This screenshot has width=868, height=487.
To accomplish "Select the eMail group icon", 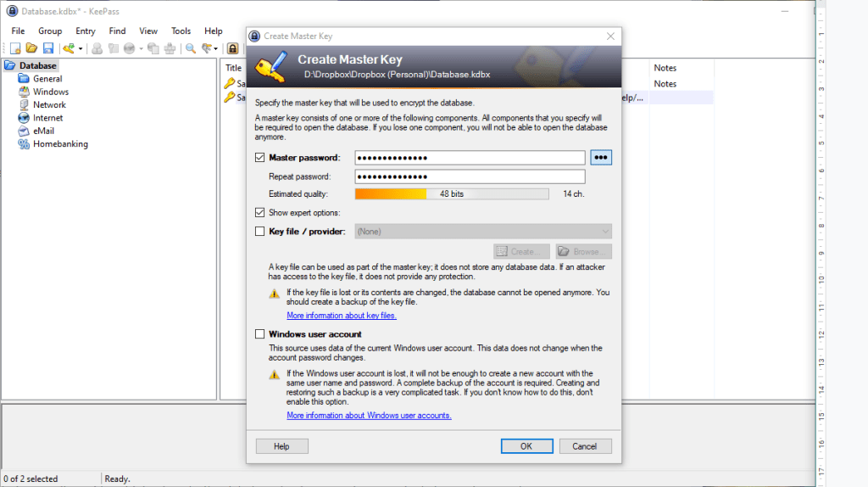I will pyautogui.click(x=24, y=131).
